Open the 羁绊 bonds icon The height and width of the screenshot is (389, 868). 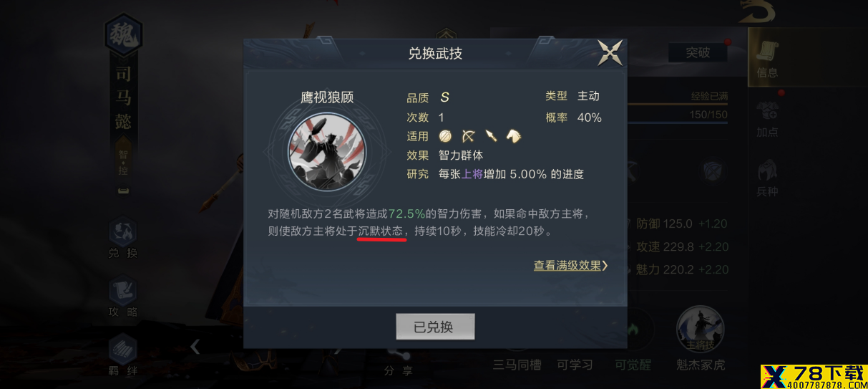[x=123, y=355]
